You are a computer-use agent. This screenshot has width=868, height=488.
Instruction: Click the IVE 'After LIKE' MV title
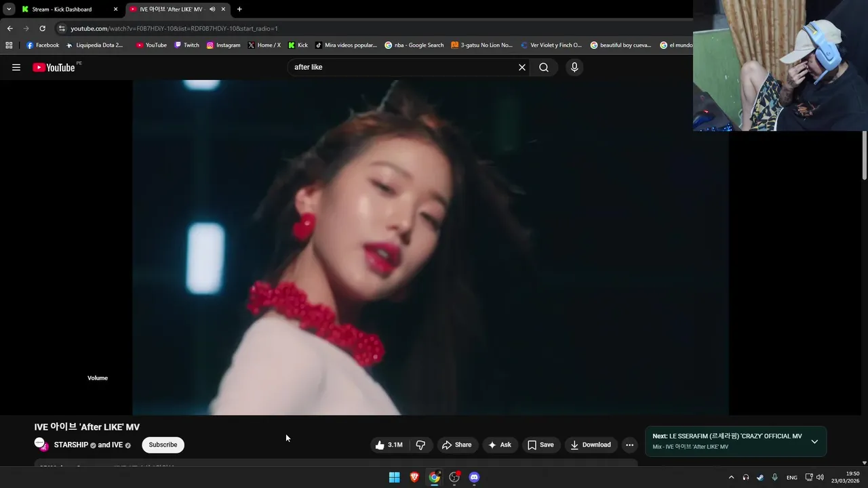point(87,427)
